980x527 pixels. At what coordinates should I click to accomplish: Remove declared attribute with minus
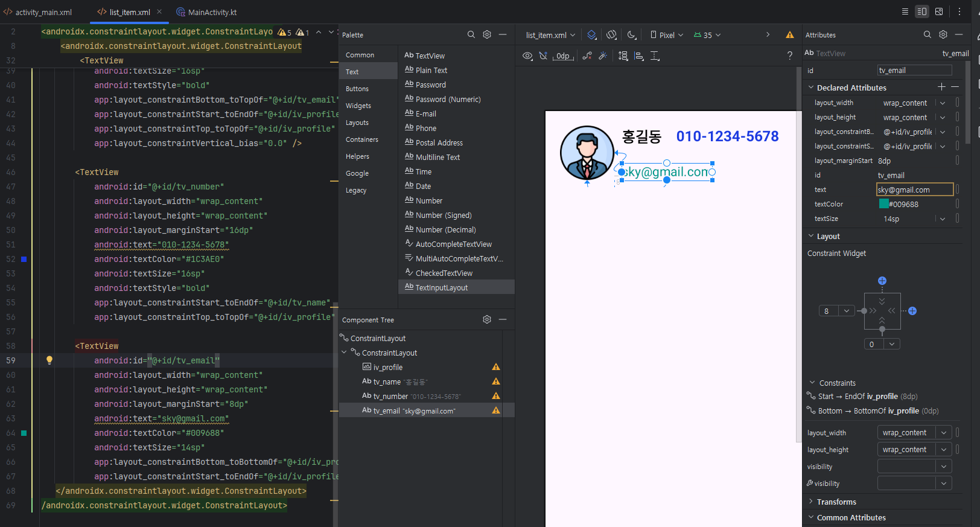tap(955, 87)
